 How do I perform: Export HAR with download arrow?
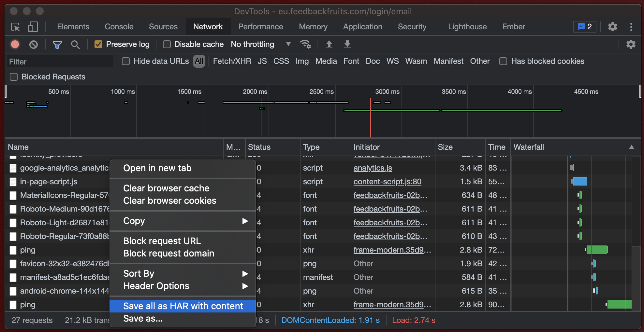tap(347, 44)
